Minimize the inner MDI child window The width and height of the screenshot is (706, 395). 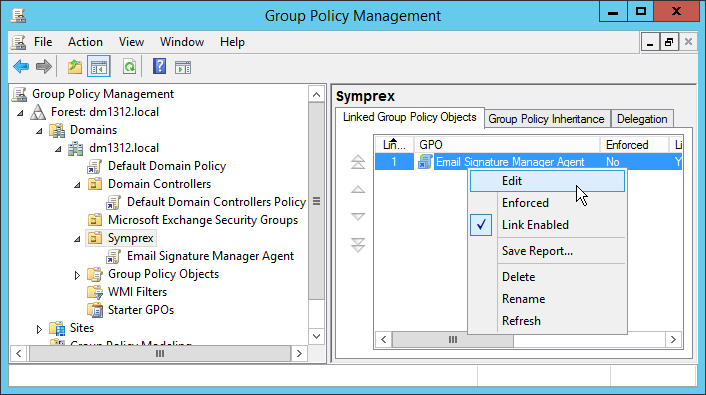pos(650,42)
